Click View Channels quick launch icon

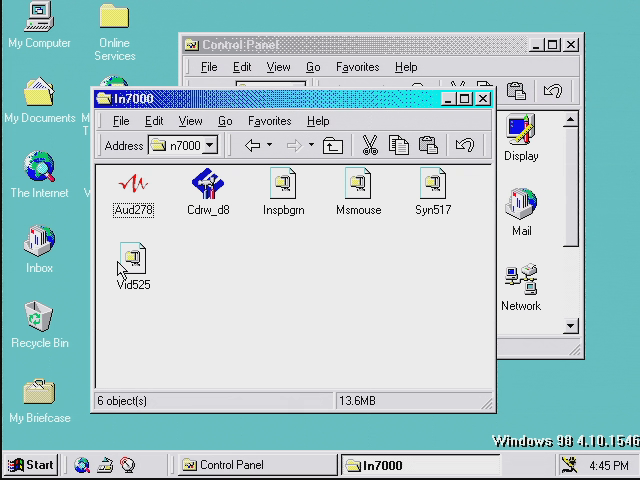tap(127, 465)
